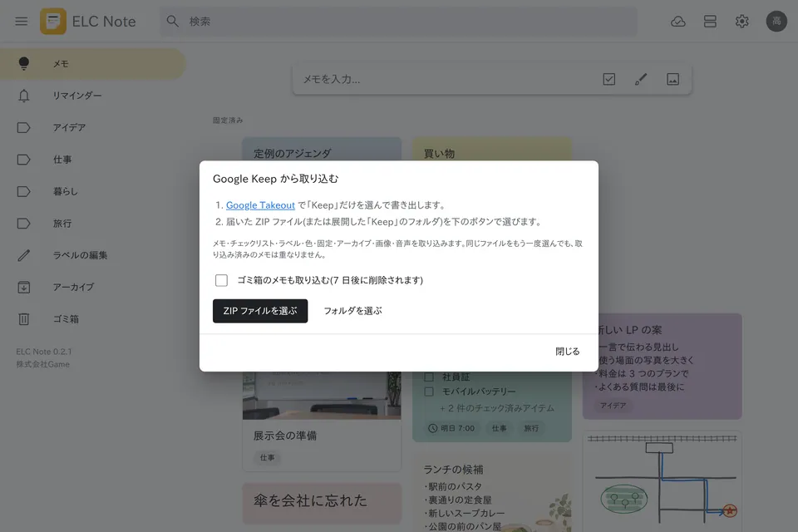Click the lightbulb icon beside メモ
The width and height of the screenshot is (798, 532).
coord(24,64)
